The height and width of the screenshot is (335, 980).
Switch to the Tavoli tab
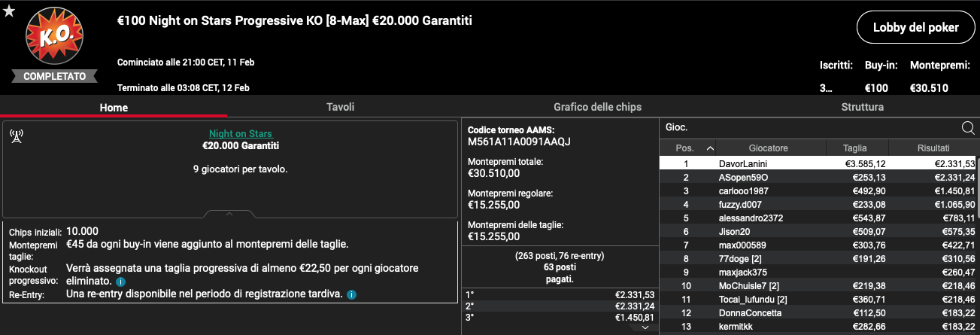coord(340,107)
